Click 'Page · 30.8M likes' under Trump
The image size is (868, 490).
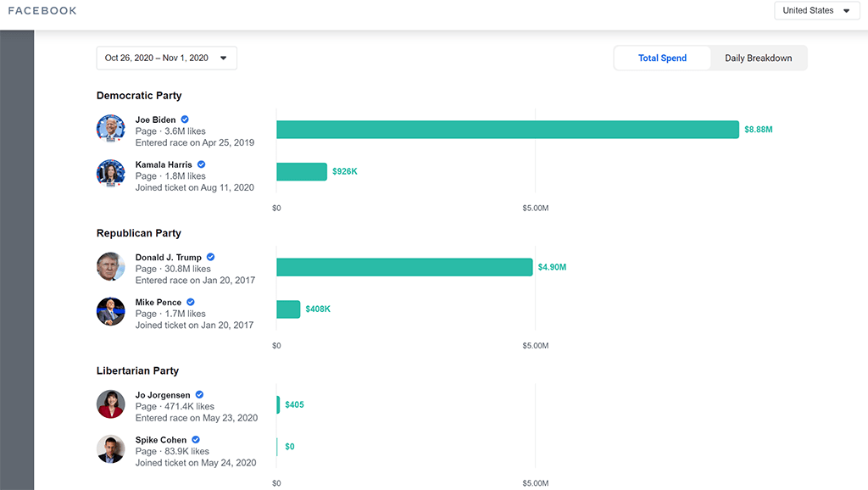click(173, 269)
